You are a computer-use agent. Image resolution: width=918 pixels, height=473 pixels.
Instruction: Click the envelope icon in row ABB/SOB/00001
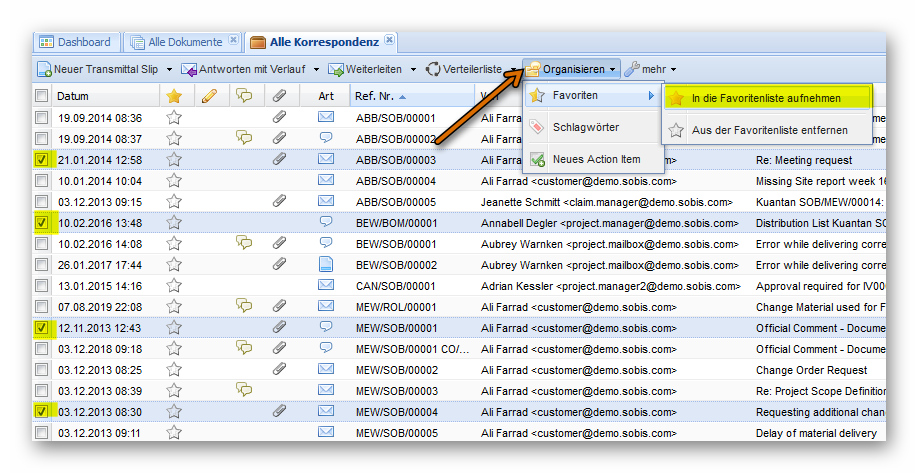326,117
